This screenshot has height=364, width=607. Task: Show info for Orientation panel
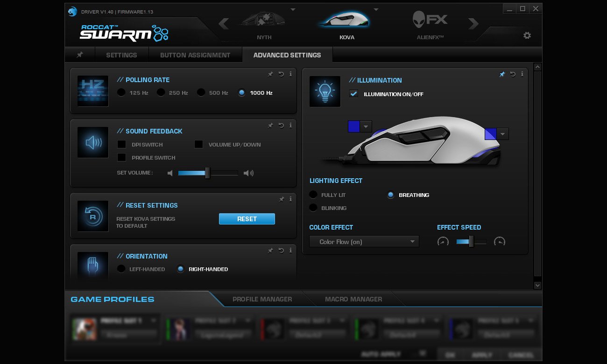(x=290, y=250)
